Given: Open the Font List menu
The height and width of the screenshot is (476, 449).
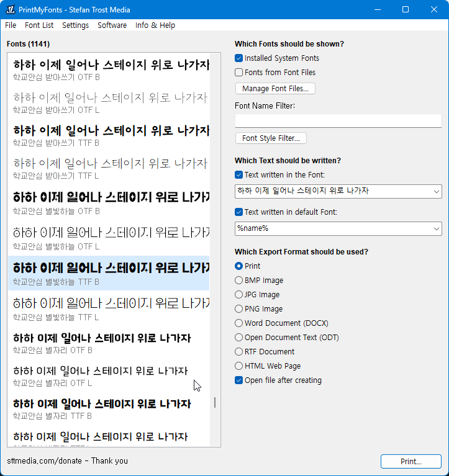Looking at the screenshot, I should click(39, 25).
